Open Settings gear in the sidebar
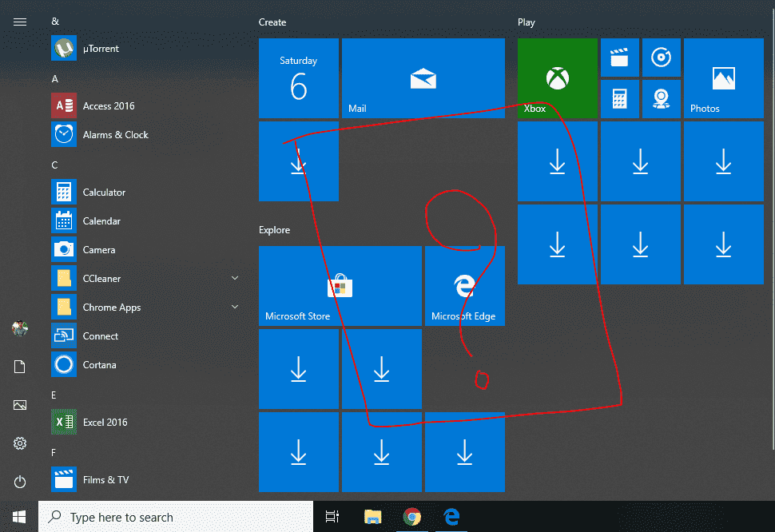 click(x=20, y=443)
